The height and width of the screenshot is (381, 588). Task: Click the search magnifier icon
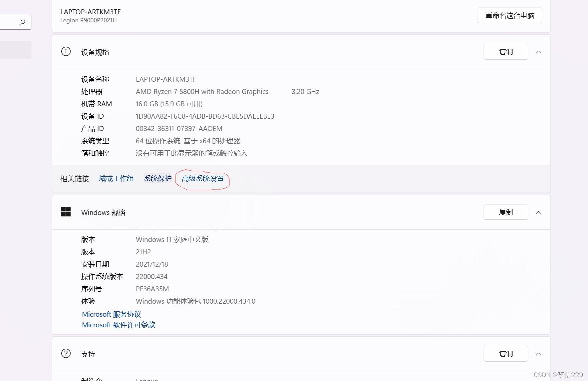coord(22,22)
